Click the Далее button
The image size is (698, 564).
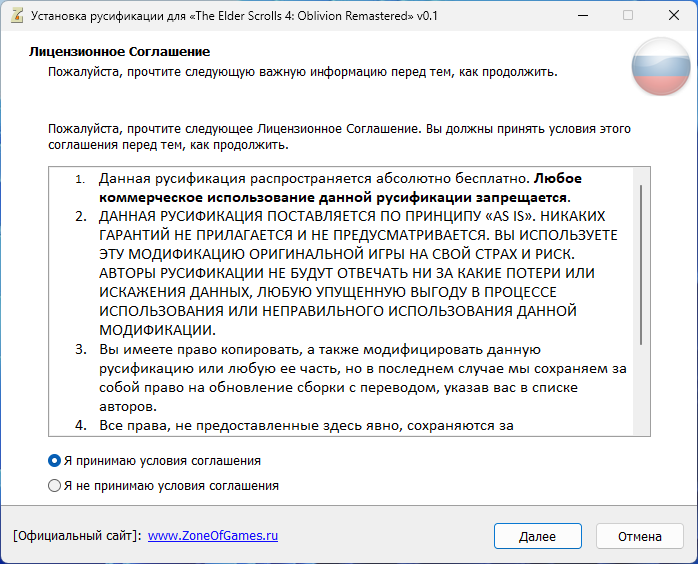coord(537,536)
